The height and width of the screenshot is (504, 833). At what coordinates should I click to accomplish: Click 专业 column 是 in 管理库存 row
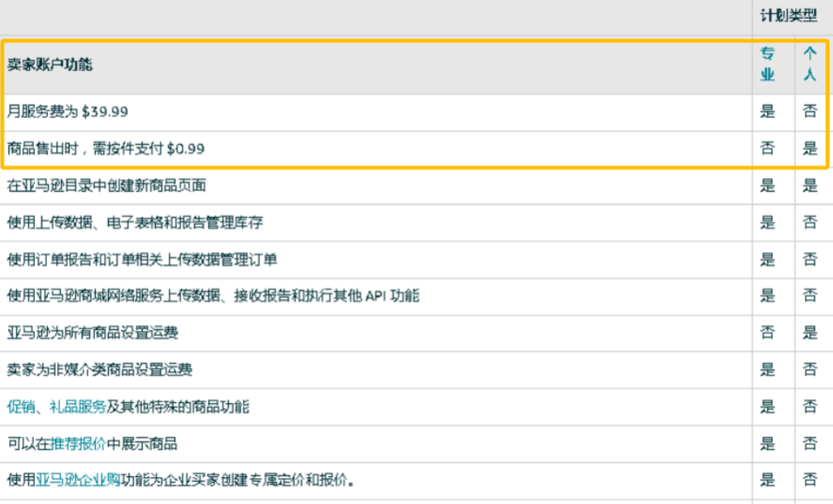tap(767, 222)
